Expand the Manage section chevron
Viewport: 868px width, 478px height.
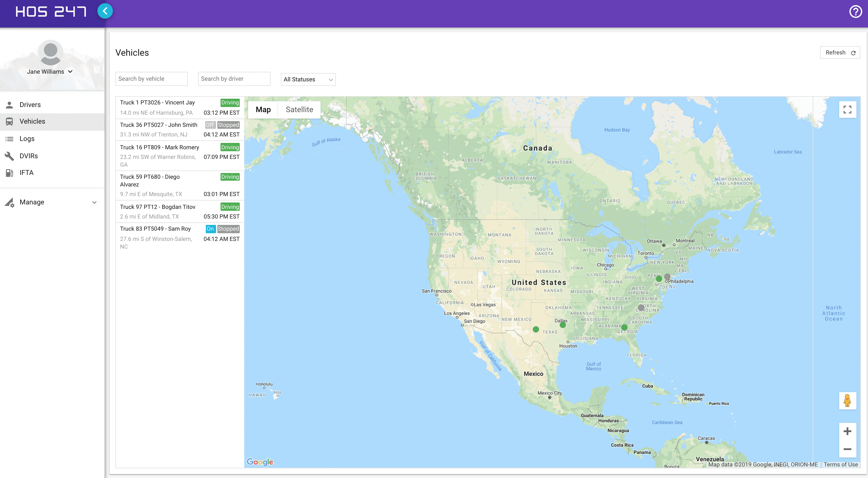click(x=94, y=202)
